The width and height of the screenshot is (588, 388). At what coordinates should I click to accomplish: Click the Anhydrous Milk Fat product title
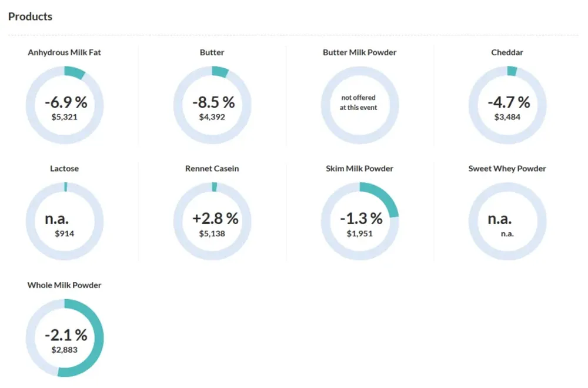(x=65, y=52)
